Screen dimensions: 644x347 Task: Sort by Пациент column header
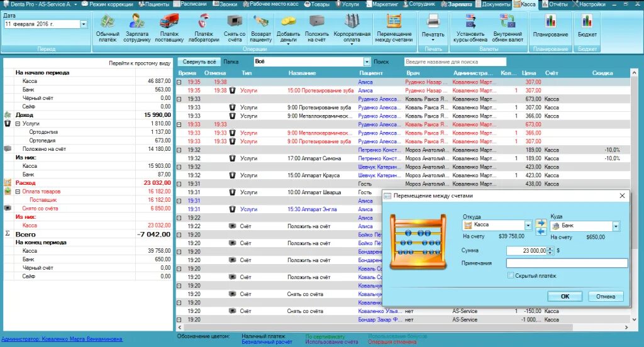[371, 73]
